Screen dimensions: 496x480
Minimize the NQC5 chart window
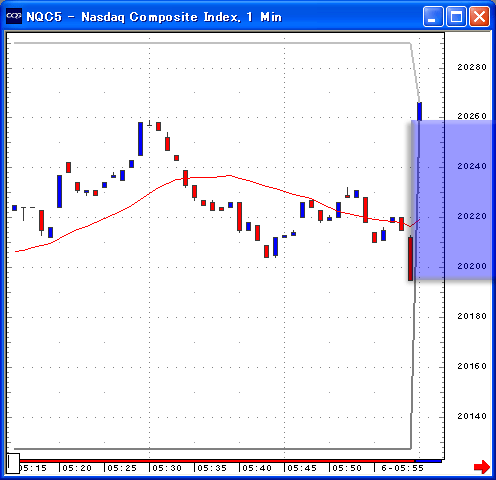tap(433, 16)
